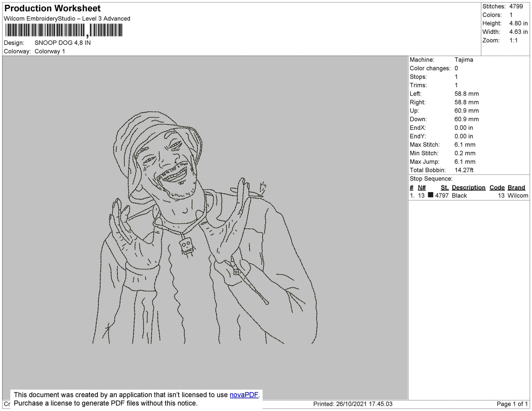The width and height of the screenshot is (532, 411).
Task: Click the 'EndX:' label
Action: point(418,128)
